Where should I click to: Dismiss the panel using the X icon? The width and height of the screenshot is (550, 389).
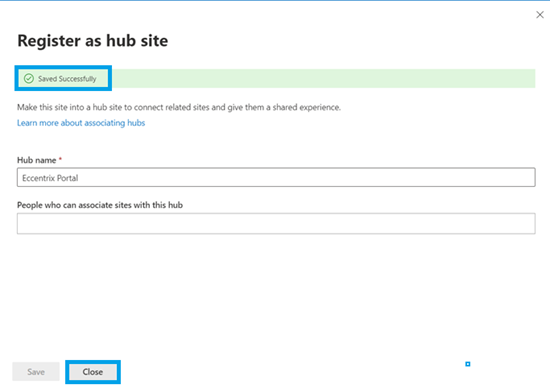[x=540, y=15]
